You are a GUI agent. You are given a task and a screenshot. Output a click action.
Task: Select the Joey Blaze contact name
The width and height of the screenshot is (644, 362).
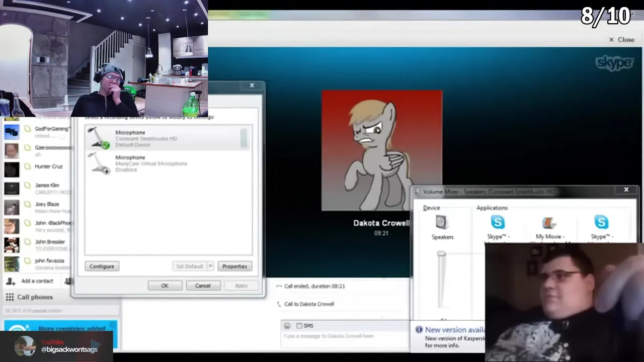point(47,204)
